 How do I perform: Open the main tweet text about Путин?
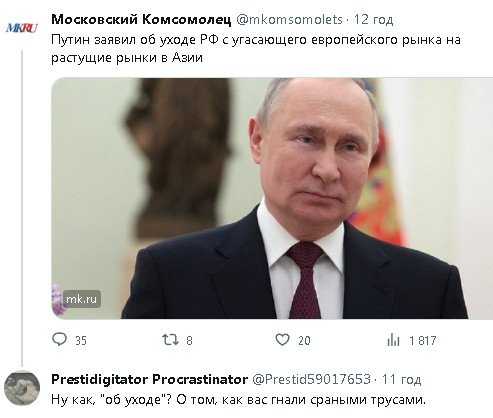click(256, 49)
